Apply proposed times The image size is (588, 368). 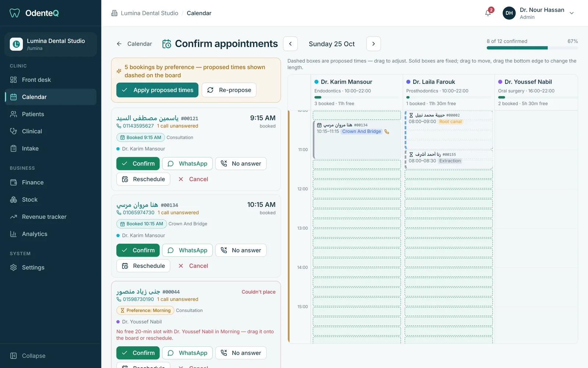[157, 90]
